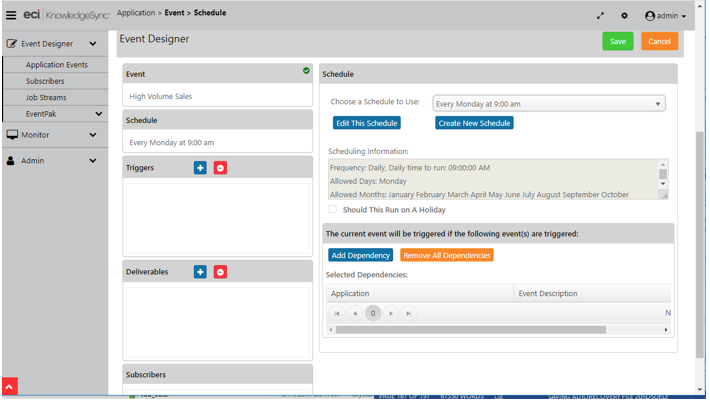Click the Event Designer pencil icon
The image size is (710, 400).
tap(12, 43)
